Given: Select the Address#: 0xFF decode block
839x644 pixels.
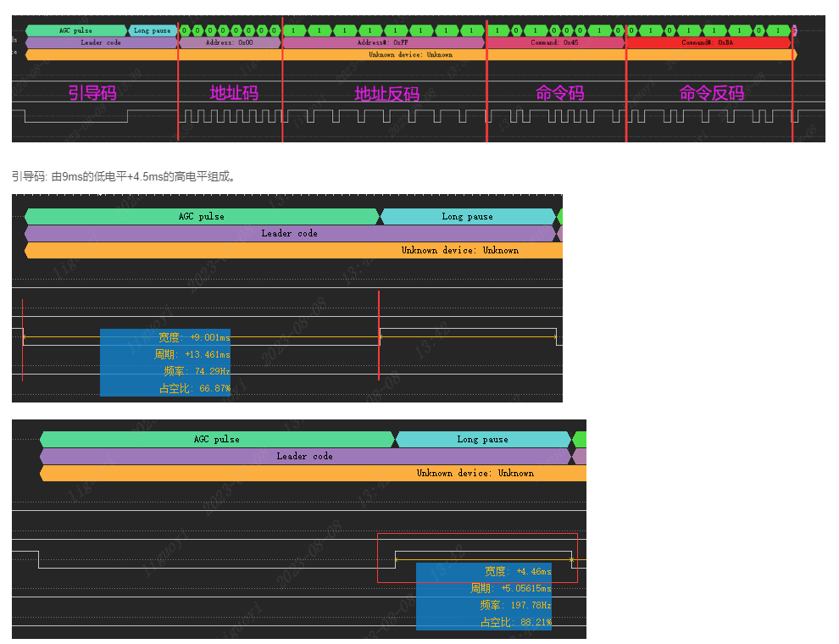Looking at the screenshot, I should tap(383, 42).
